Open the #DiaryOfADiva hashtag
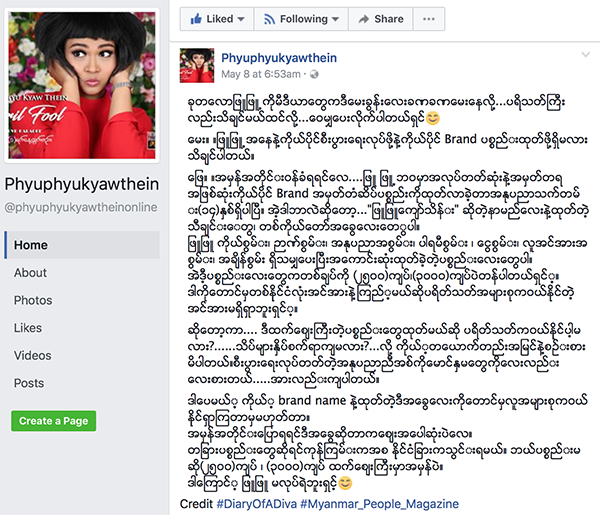 [x=257, y=504]
